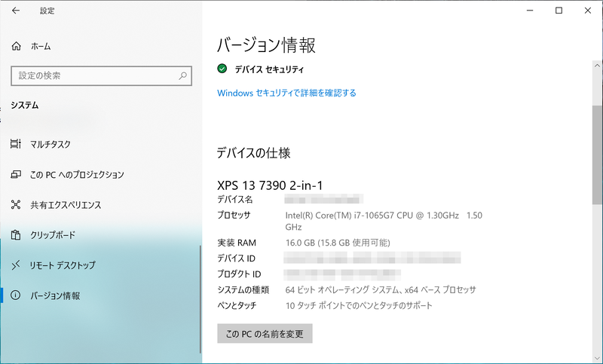This screenshot has width=603, height=364.
Task: Go back with the arrow icon
Action: pyautogui.click(x=16, y=11)
